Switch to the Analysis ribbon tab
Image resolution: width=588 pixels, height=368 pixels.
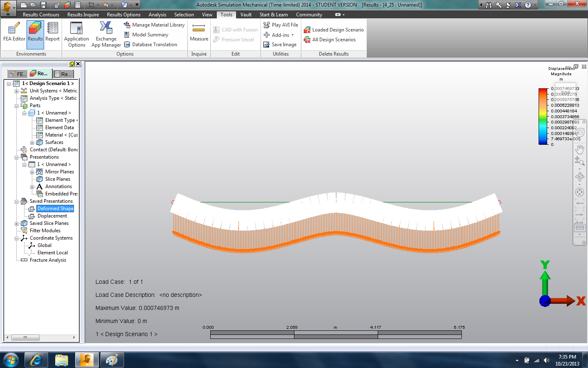point(157,15)
